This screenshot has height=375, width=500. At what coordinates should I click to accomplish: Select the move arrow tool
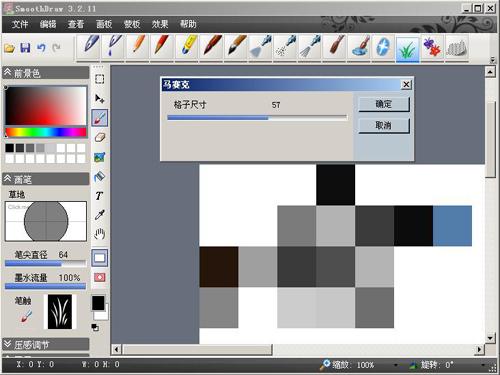click(100, 98)
